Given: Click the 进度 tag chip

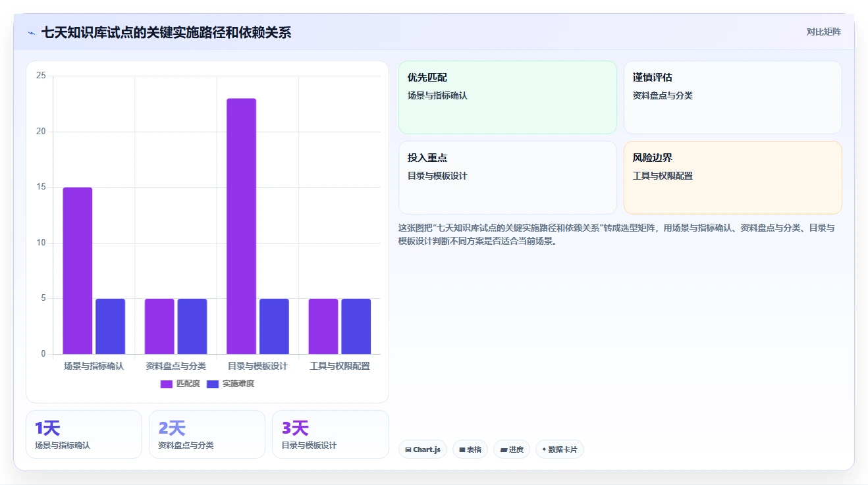Looking at the screenshot, I should pos(512,449).
